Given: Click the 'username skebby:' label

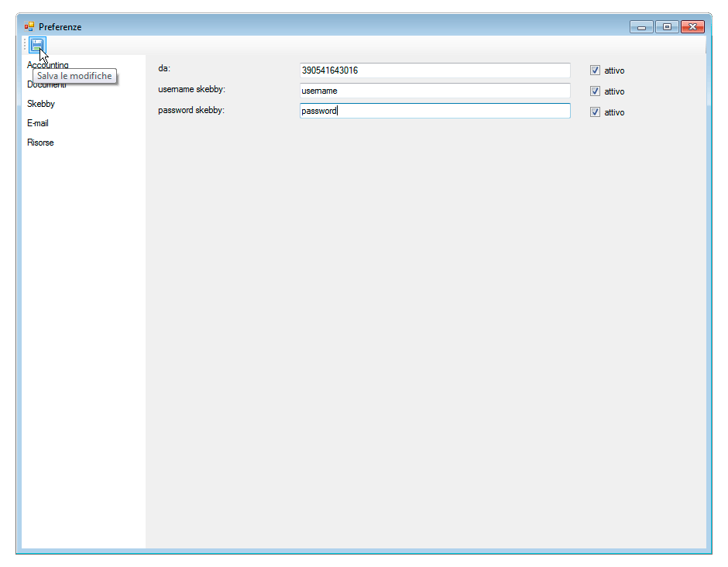Looking at the screenshot, I should click(x=191, y=89).
